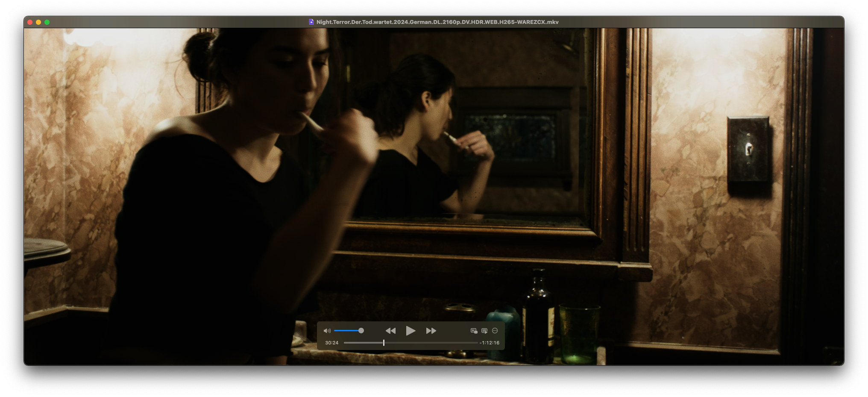Enter full screen with the green button
This screenshot has height=397, width=868.
tap(47, 22)
